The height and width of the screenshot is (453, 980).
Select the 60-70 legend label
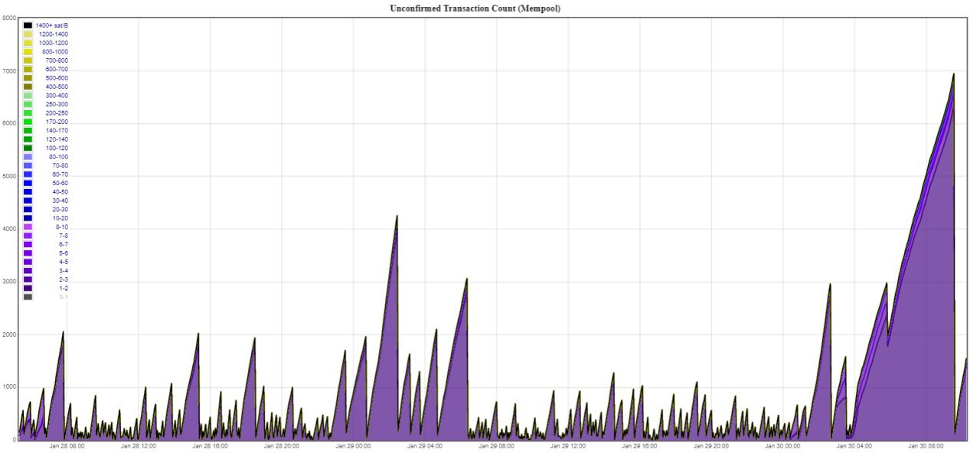[x=60, y=174]
